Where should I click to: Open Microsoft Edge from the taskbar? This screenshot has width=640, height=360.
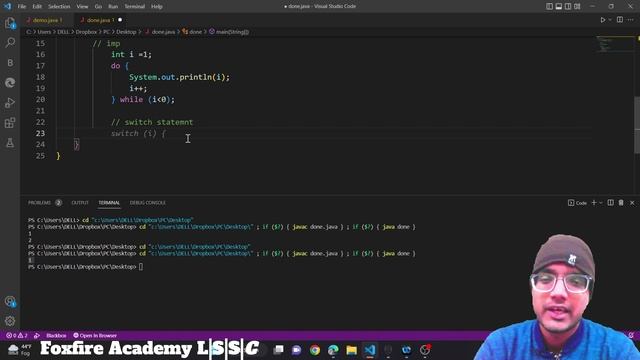pos(333,350)
